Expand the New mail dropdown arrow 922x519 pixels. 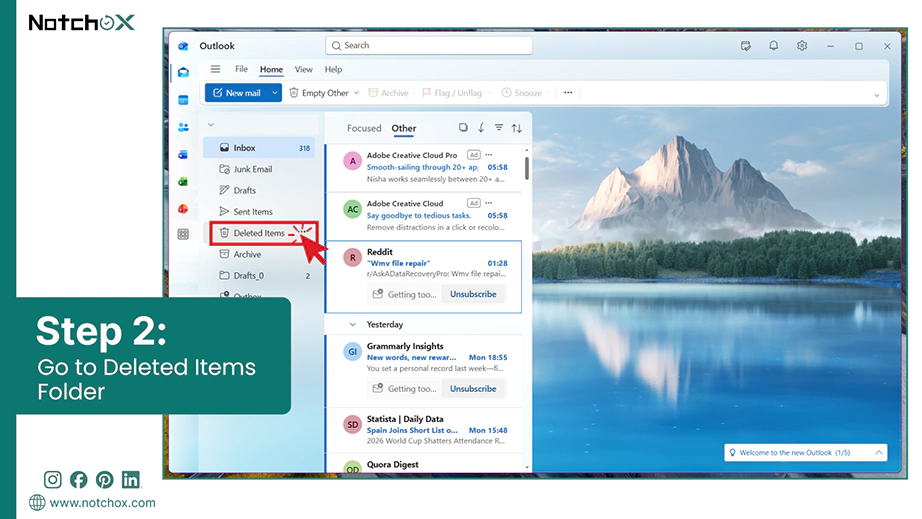[275, 93]
